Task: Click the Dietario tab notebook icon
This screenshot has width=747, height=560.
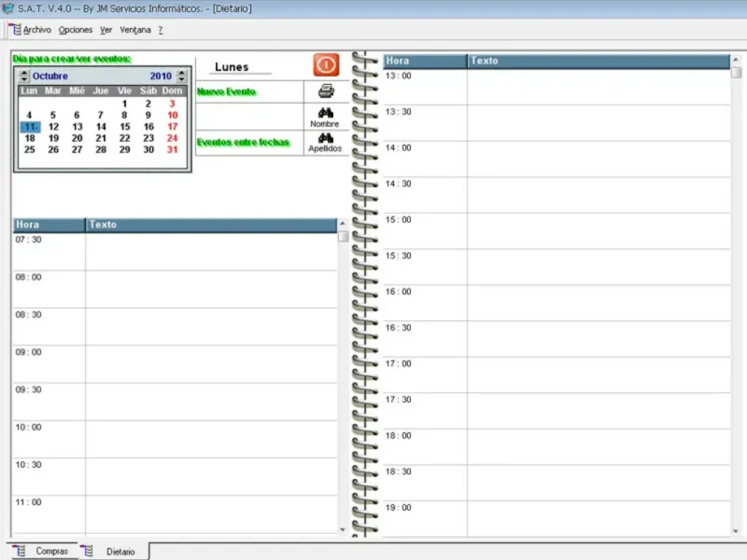Action: (88, 551)
